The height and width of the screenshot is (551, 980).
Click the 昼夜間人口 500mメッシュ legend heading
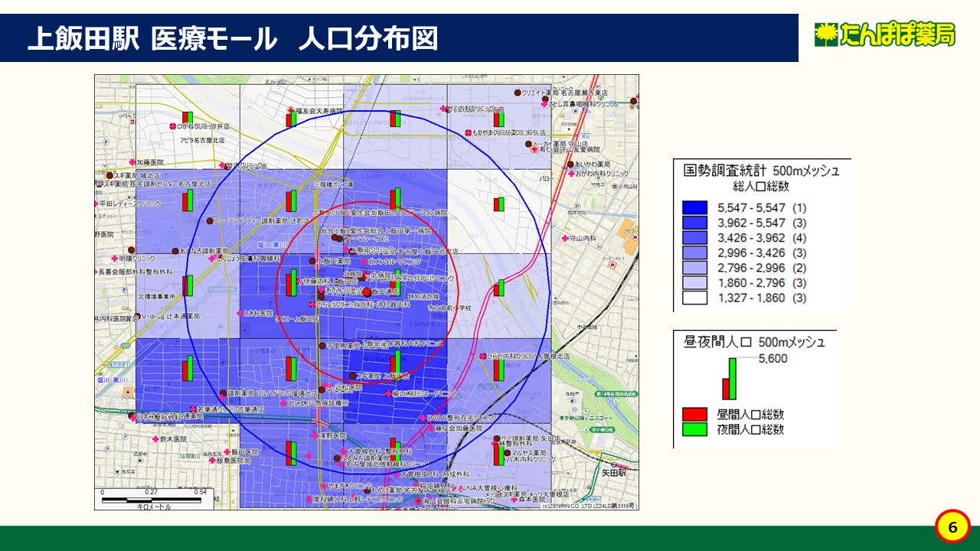pyautogui.click(x=754, y=341)
